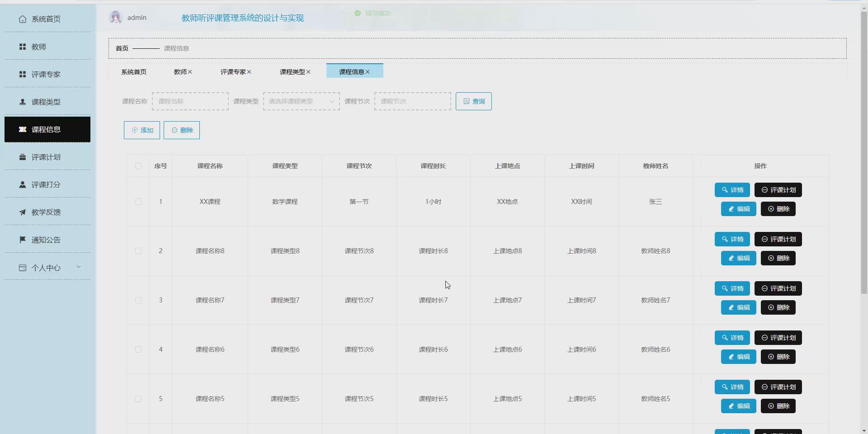Switch to the 课程类型 tab

coord(292,72)
